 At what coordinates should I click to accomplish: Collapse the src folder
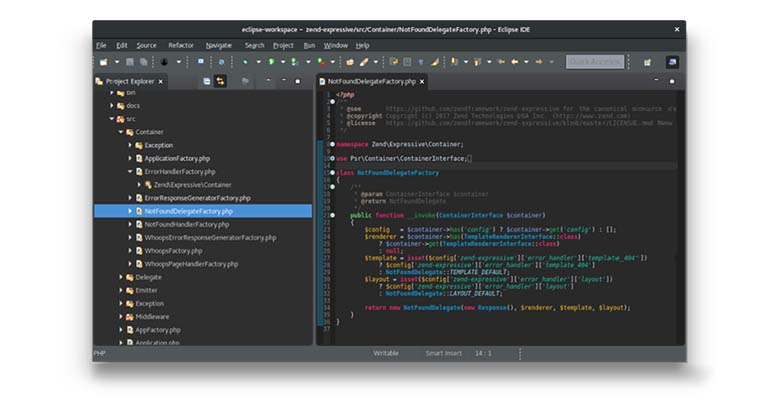[x=112, y=119]
